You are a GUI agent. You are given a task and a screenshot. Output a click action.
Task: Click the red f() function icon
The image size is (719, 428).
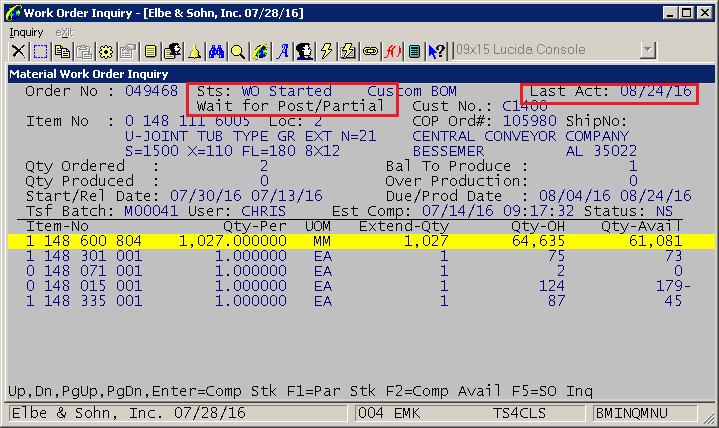(x=393, y=51)
